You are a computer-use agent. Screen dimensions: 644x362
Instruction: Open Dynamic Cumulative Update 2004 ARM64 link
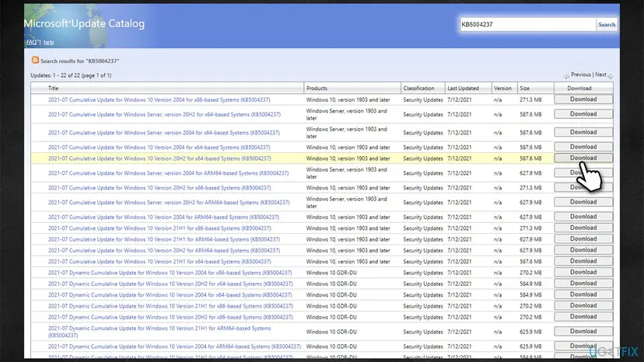click(x=174, y=346)
